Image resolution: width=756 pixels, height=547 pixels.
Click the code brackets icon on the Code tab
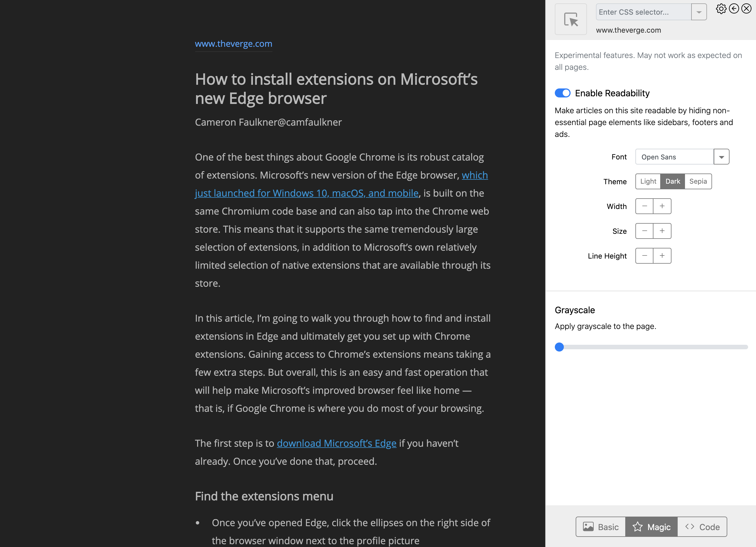690,527
